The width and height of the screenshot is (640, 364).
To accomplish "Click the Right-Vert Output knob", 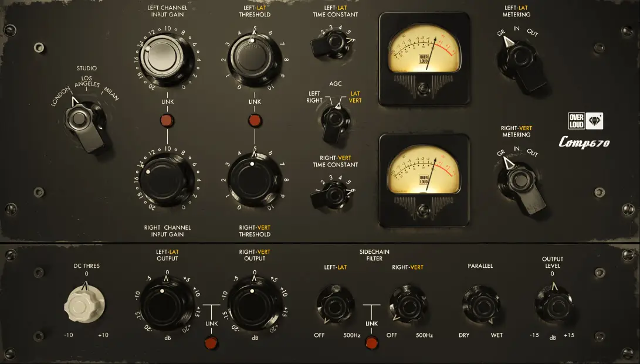I will tap(255, 304).
